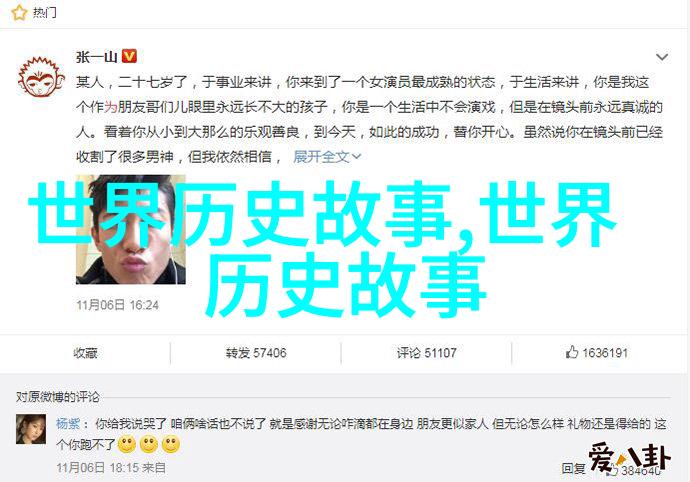Image resolution: width=690 pixels, height=482 pixels.
Task: Open 杨紫 username link in comment
Action: point(68,423)
